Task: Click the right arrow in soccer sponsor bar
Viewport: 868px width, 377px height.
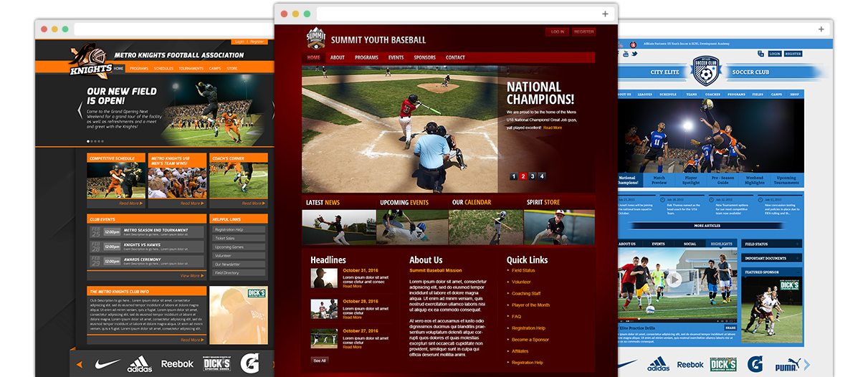Action: tap(807, 365)
